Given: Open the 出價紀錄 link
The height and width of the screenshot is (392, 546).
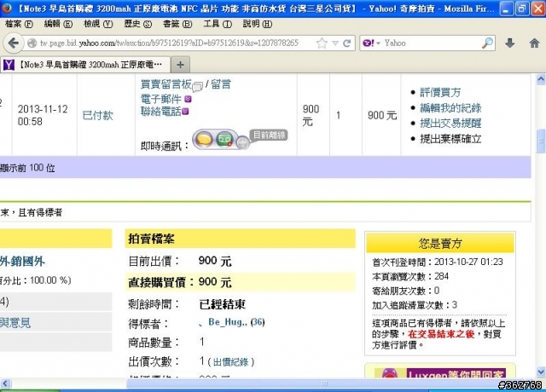Looking at the screenshot, I should point(231,362).
